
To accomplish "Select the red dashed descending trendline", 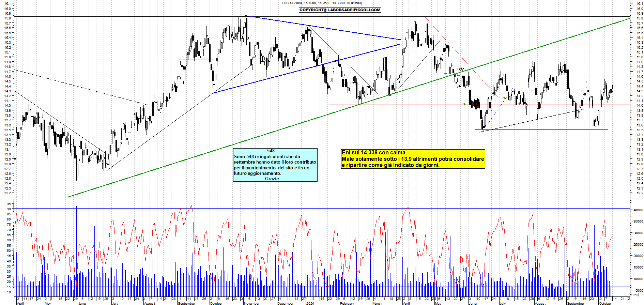I will tap(462, 57).
